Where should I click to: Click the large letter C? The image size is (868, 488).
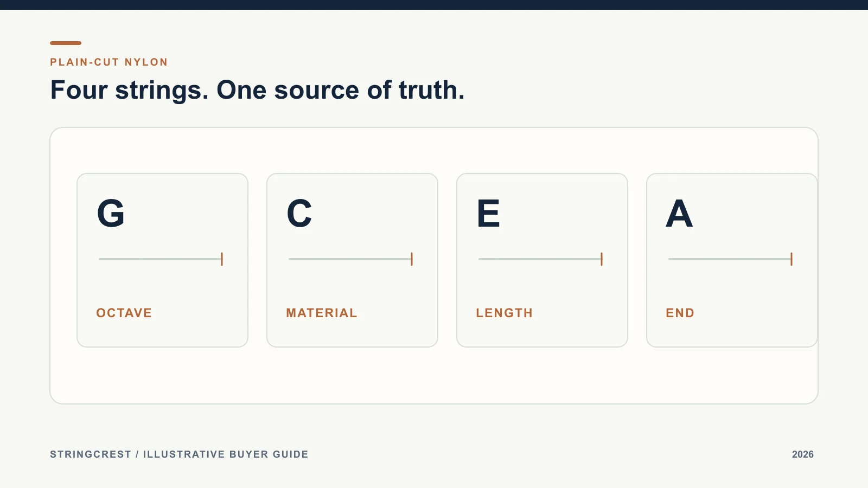[299, 213]
